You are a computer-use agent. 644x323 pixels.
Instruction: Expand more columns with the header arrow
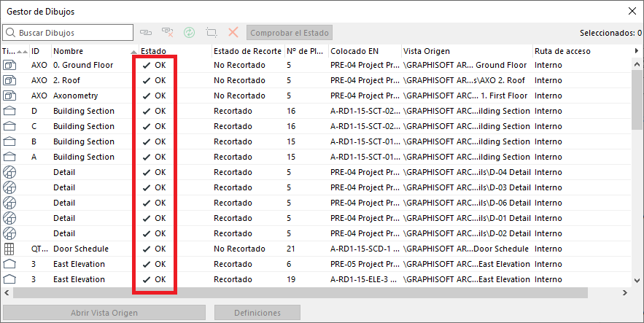637,51
